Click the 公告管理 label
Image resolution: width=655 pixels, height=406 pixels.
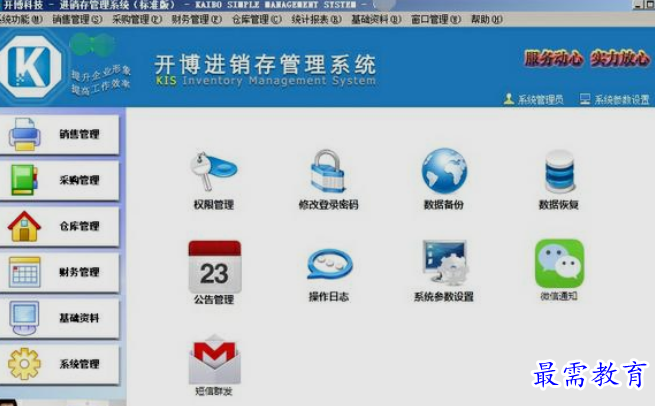pos(213,299)
